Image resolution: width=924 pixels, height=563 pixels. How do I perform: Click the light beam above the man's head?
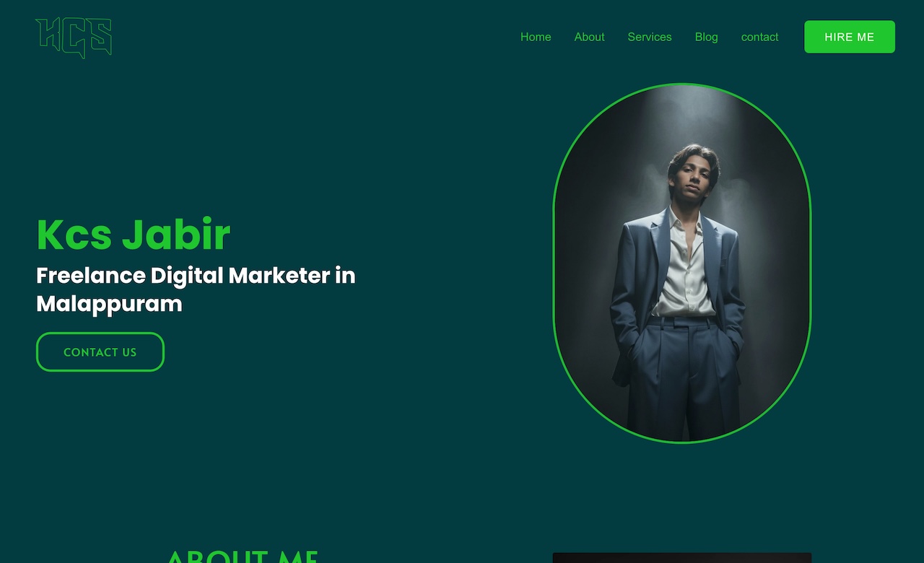(682, 115)
